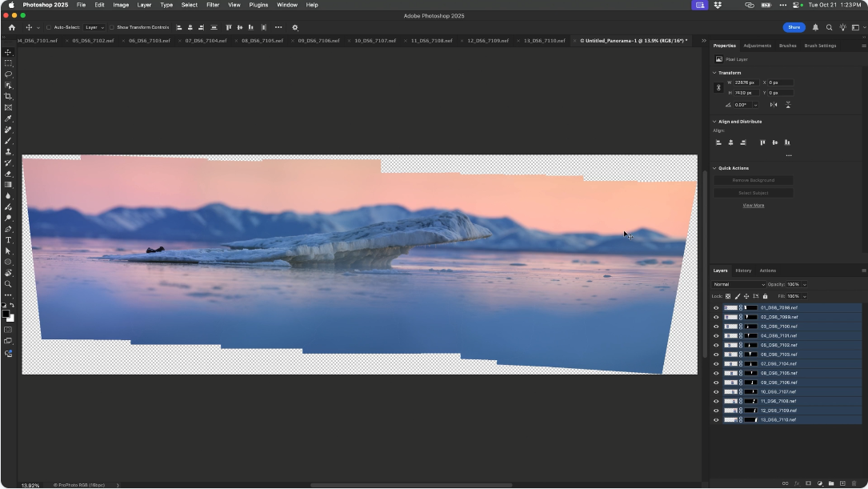
Task: Open the layer Opacity dropdown
Action: (804, 284)
